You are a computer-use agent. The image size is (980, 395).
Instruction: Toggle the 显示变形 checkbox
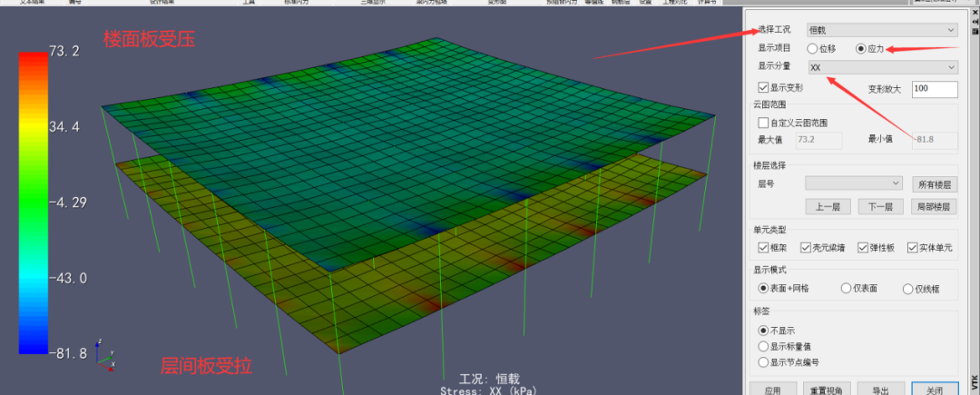[762, 87]
